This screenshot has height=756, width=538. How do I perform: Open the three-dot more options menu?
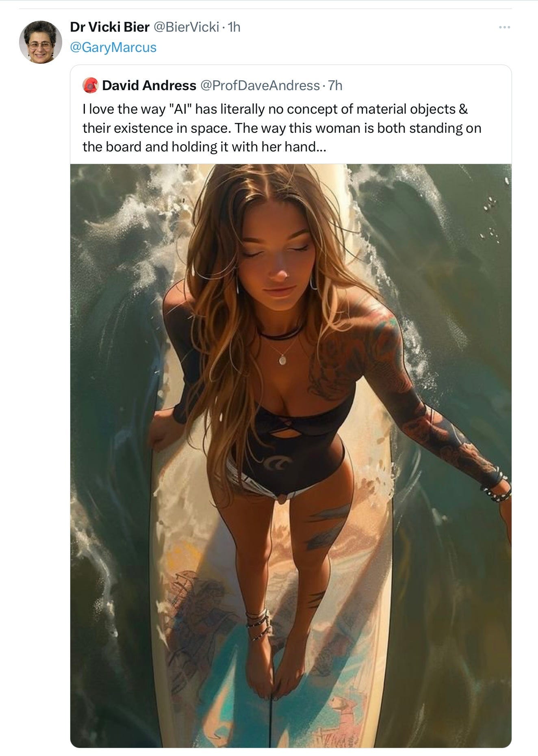pos(504,27)
